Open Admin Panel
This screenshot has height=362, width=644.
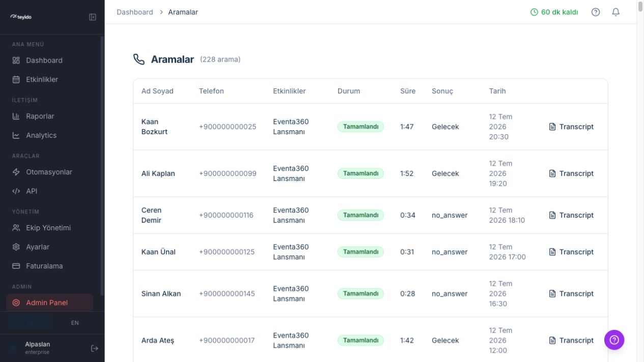point(50,303)
